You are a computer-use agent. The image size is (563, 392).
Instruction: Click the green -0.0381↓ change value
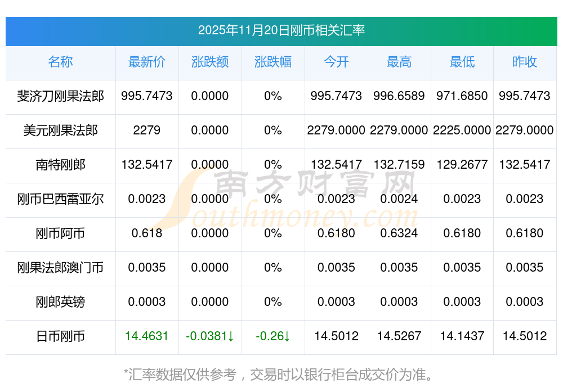pyautogui.click(x=210, y=336)
